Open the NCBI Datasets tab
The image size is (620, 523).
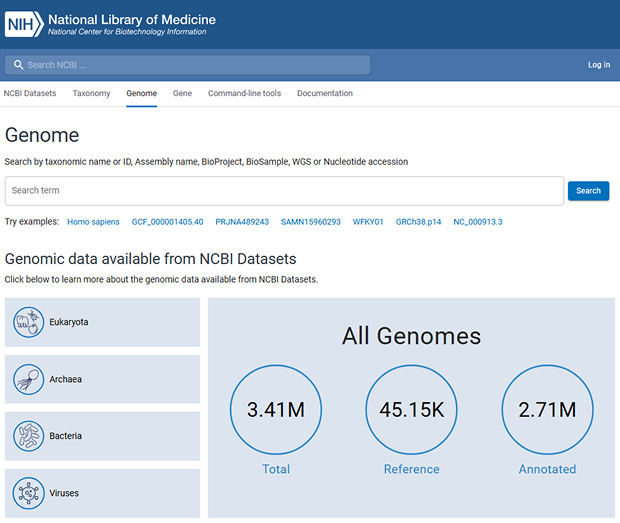[x=30, y=93]
